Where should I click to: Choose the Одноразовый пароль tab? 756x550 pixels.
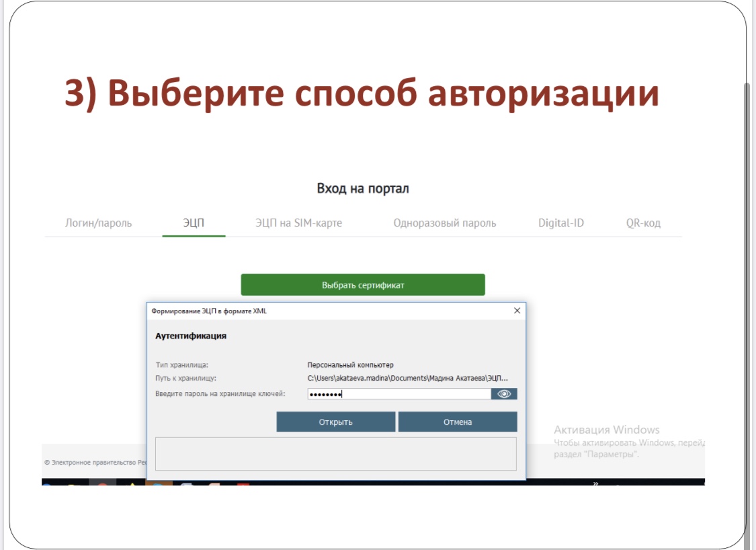[x=444, y=223]
